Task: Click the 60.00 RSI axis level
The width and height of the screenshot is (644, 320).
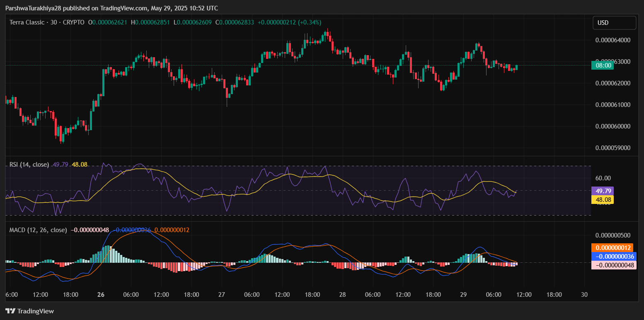Action: pyautogui.click(x=603, y=178)
